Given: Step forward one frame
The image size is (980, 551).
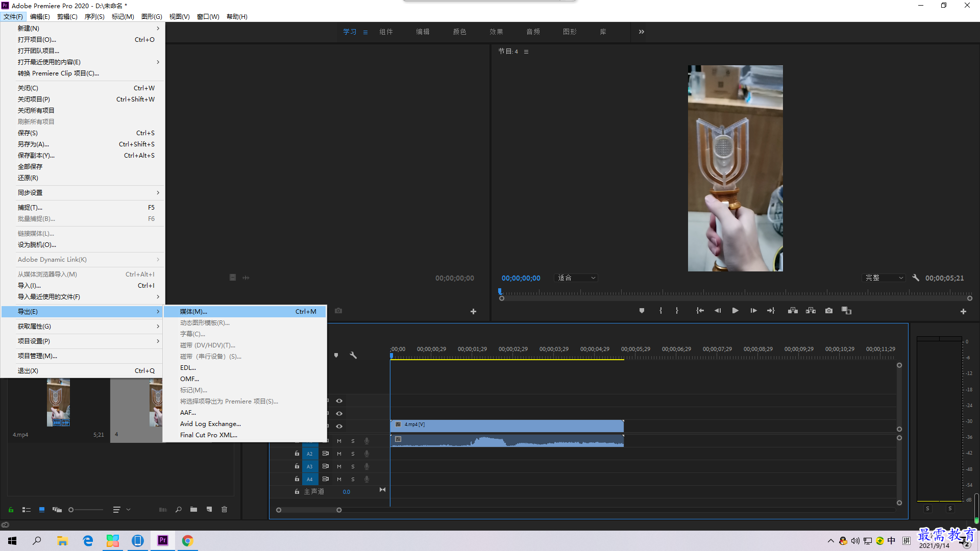Looking at the screenshot, I should click(x=753, y=311).
